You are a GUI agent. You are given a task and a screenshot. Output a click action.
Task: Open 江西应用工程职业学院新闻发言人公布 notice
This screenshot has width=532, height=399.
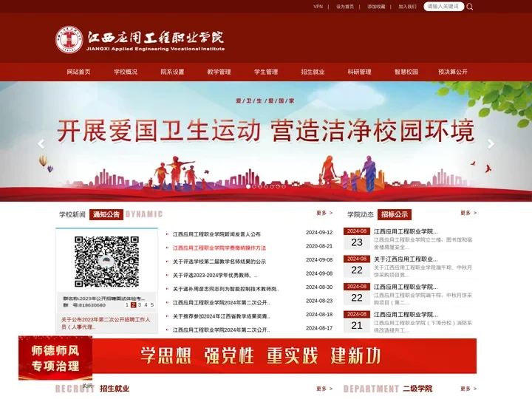(x=216, y=234)
